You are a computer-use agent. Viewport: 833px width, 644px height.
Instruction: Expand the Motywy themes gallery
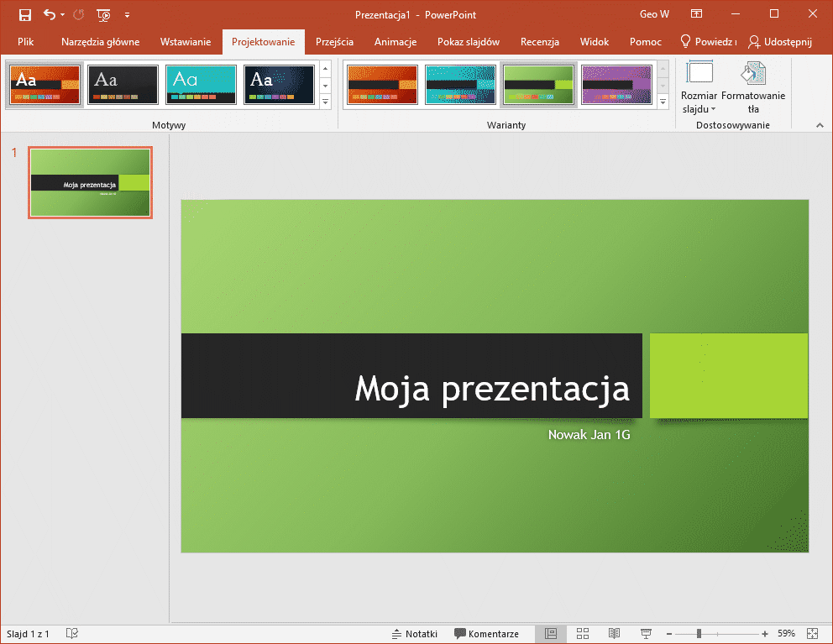click(326, 102)
